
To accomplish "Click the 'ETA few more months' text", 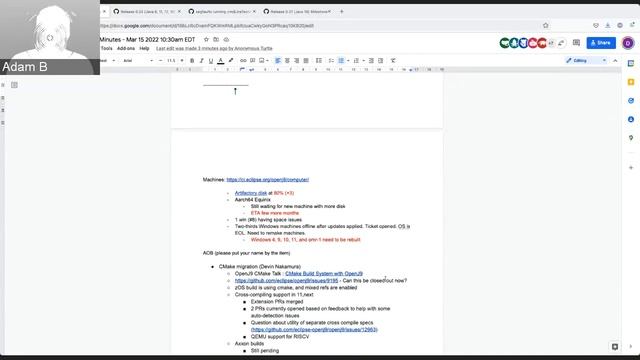I will pyautogui.click(x=275, y=213).
